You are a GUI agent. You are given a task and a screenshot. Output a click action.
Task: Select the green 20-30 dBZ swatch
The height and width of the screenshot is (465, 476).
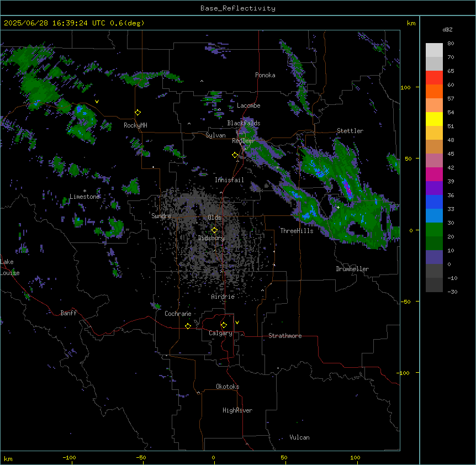point(434,230)
